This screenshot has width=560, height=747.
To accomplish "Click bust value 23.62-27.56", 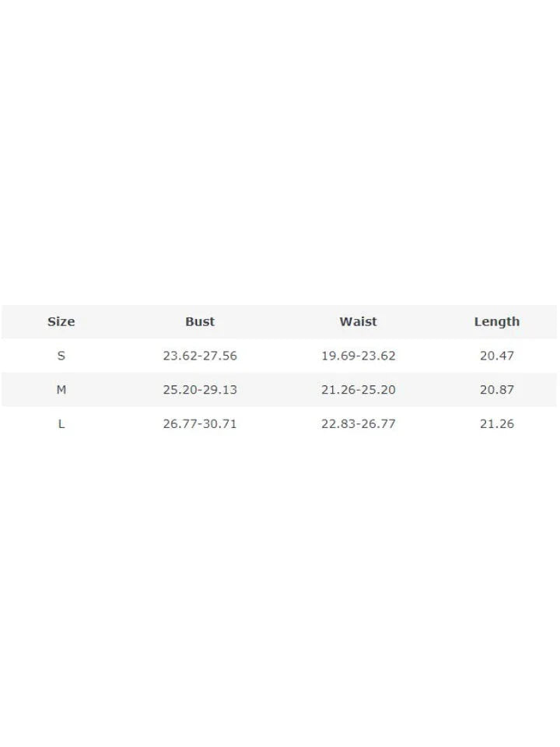I will [x=200, y=356].
